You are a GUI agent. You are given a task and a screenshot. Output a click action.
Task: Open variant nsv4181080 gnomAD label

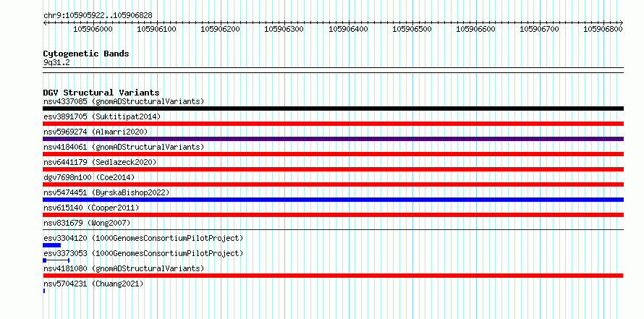point(124,268)
